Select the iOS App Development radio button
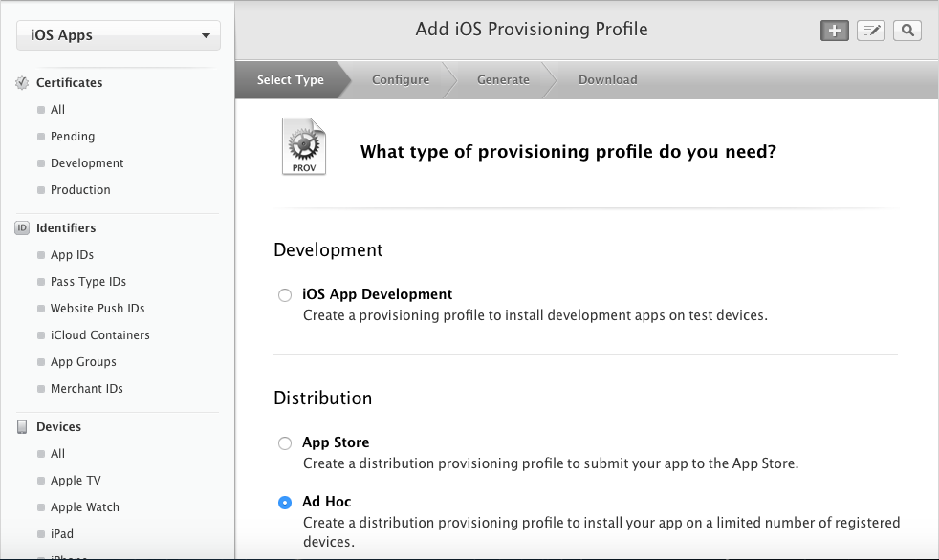The image size is (939, 560). coord(285,295)
